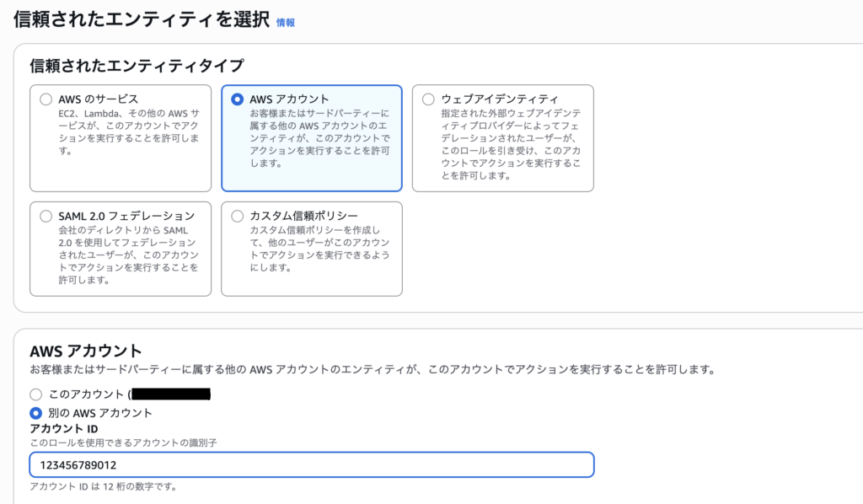Select SAML 2.0 フェデレーション radio option
The width and height of the screenshot is (863, 504).
pos(46,217)
